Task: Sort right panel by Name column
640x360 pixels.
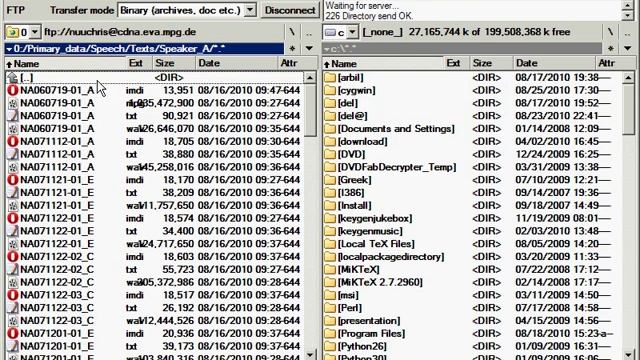Action: coord(383,63)
